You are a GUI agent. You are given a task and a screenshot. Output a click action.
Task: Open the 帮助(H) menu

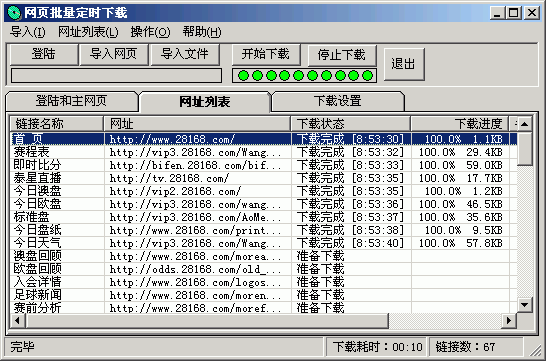[x=202, y=32]
